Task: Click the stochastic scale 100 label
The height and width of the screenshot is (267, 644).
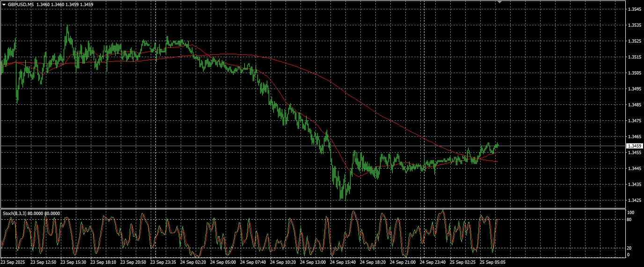Action: pos(631,213)
